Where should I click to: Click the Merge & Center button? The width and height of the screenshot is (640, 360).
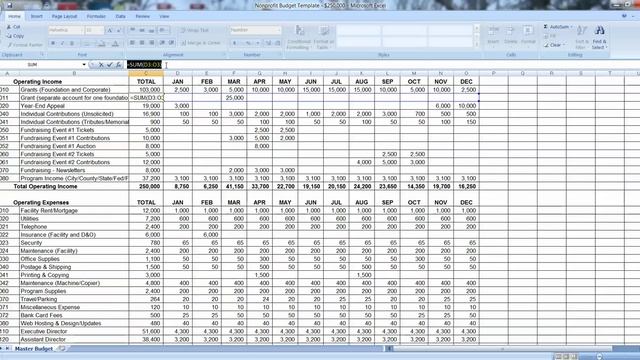[x=201, y=43]
